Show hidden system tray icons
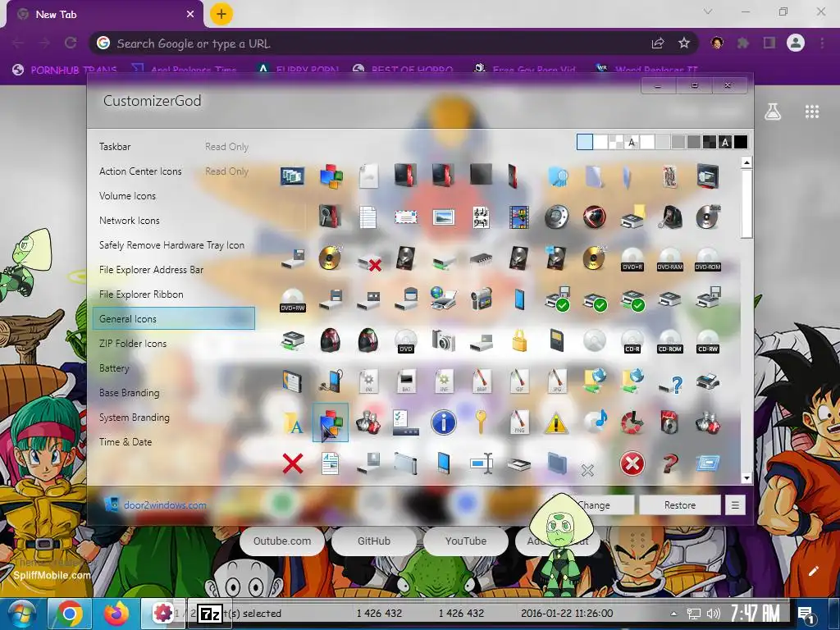Viewport: 840px width, 630px height. [673, 614]
